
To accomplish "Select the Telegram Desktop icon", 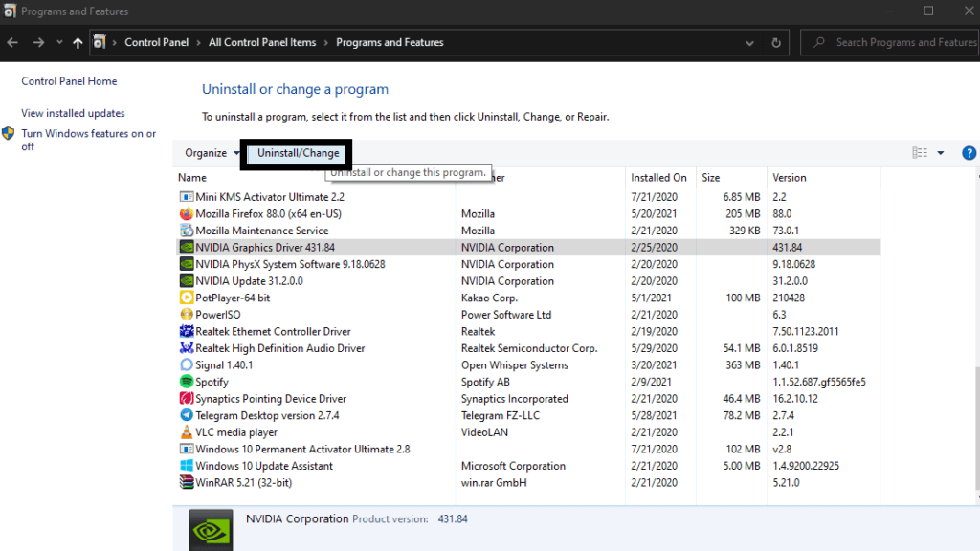I will pos(187,415).
